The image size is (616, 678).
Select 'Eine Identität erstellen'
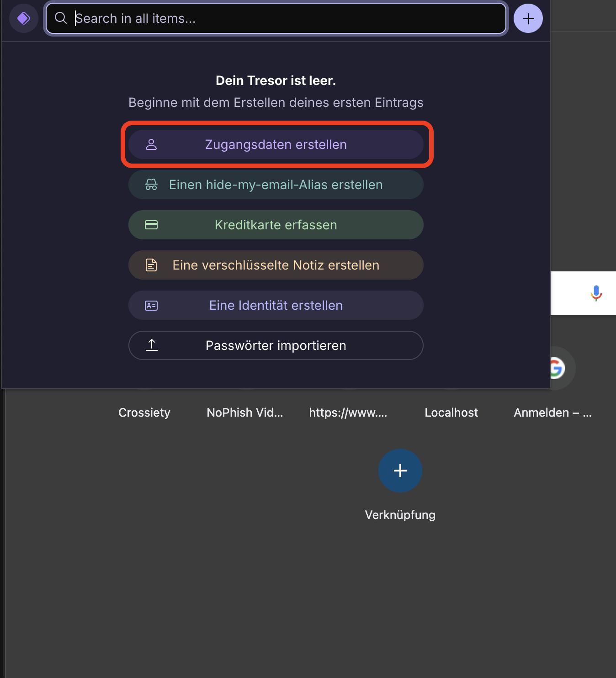coord(276,305)
